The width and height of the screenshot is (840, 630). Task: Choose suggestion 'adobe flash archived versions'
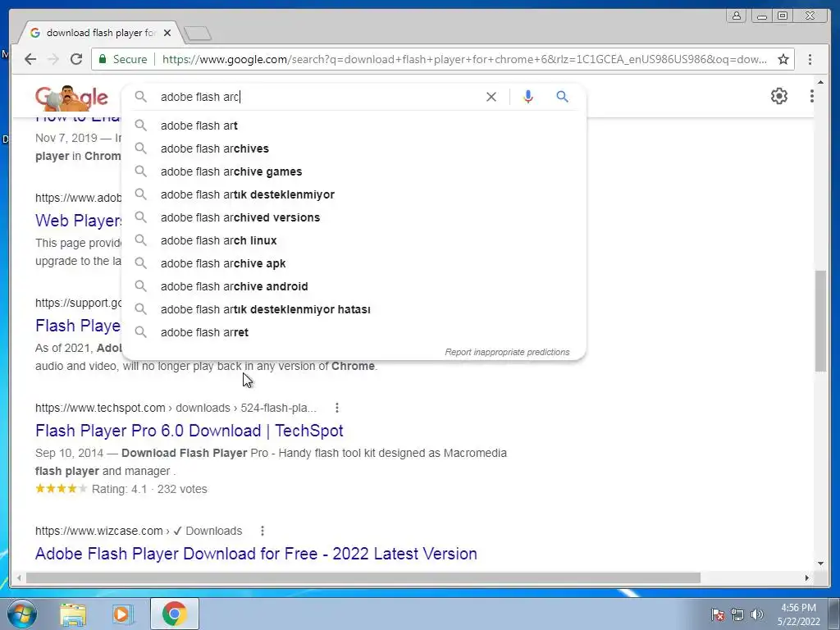354,217
